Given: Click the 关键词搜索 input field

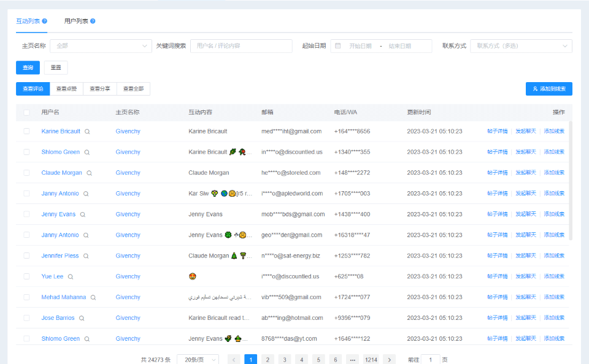Looking at the screenshot, I should (241, 46).
